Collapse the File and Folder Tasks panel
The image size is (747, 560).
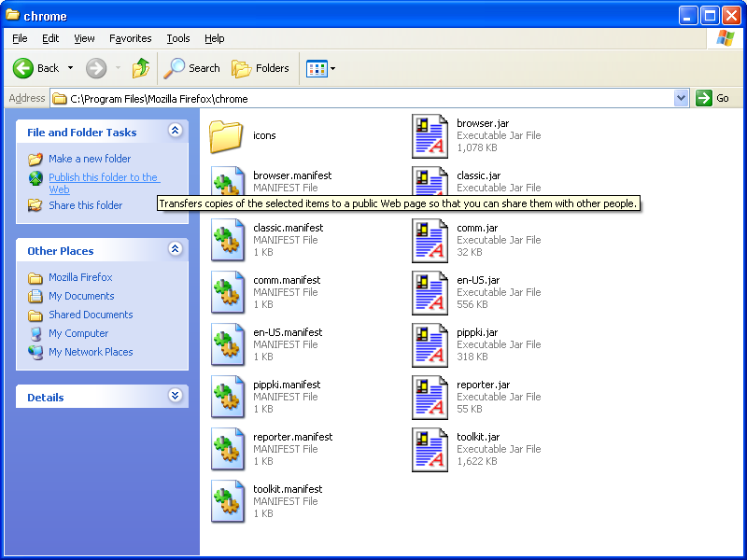coord(175,132)
